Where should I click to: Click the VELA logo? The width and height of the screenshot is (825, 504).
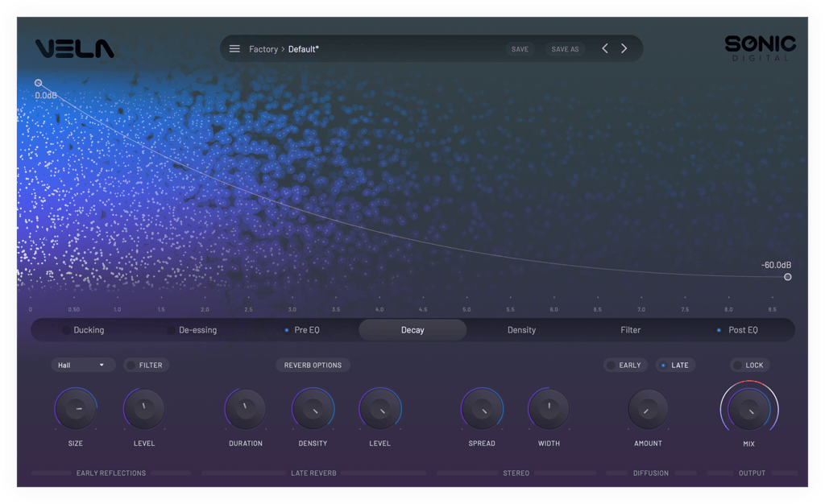point(75,49)
